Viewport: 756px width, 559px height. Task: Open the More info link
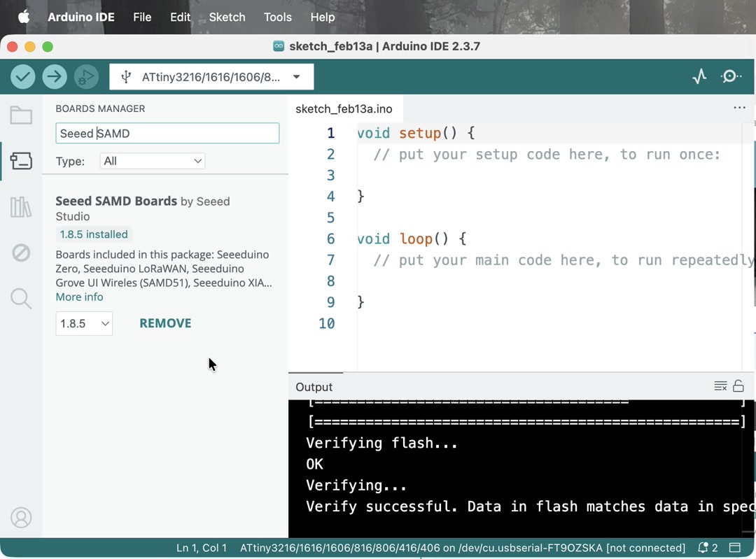tap(80, 297)
